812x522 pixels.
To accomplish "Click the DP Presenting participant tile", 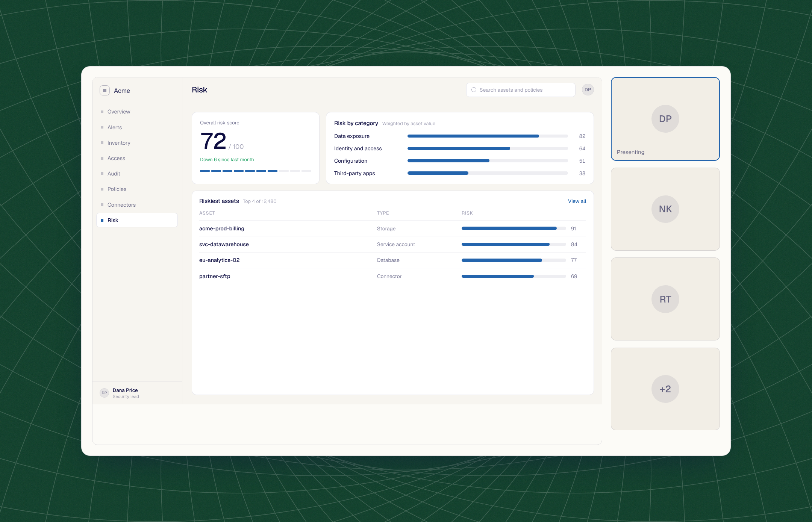I will pyautogui.click(x=665, y=119).
